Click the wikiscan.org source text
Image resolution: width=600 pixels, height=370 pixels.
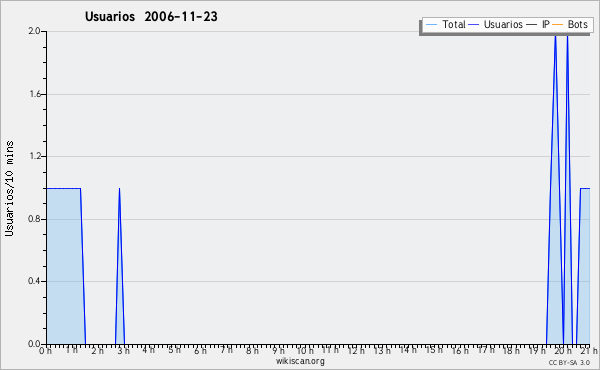point(300,361)
